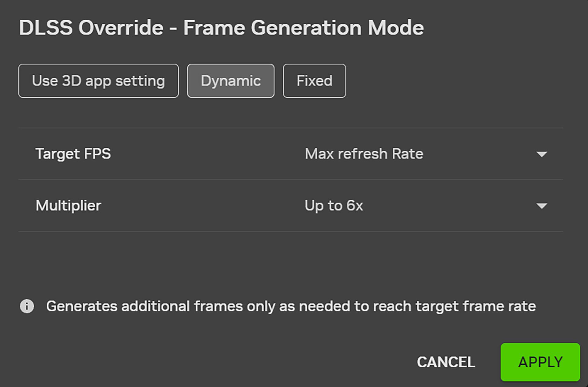
Task: Click the Multiplier setting label
Action: click(x=68, y=206)
